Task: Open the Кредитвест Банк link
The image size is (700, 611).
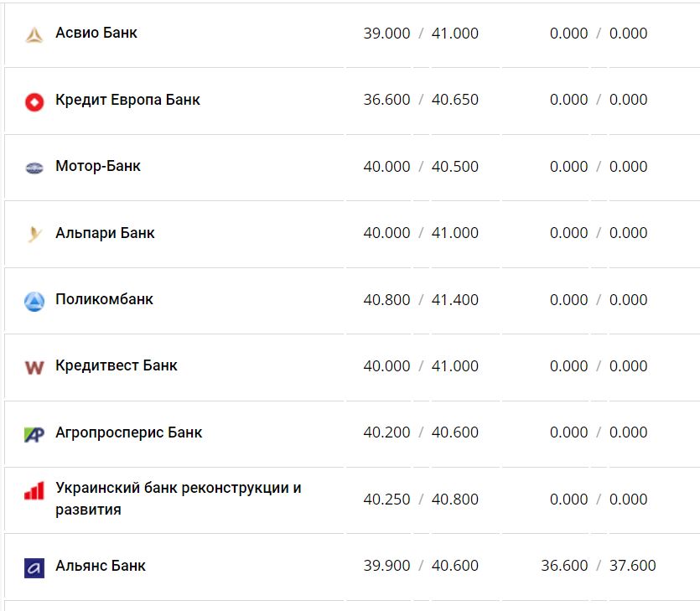Action: tap(117, 365)
